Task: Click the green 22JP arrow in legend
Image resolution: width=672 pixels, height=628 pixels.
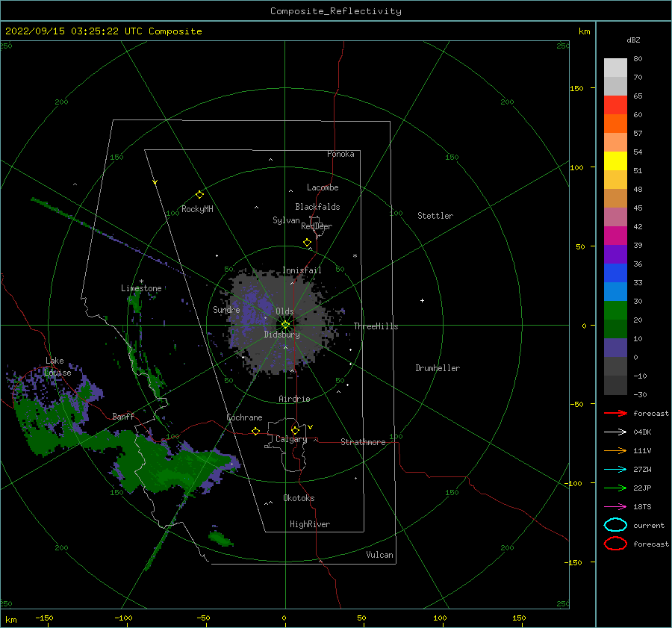Action: tap(615, 488)
